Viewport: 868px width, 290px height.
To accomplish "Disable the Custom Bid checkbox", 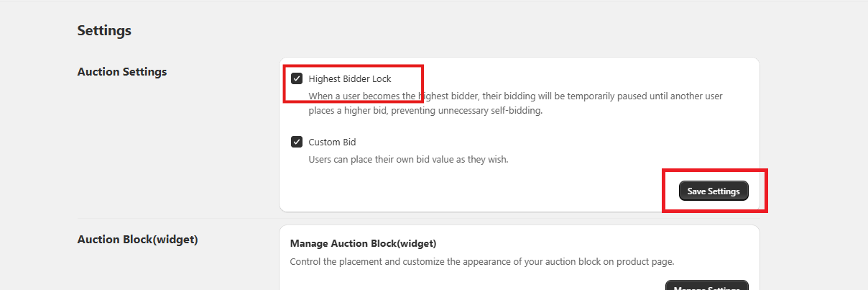I will click(x=297, y=142).
